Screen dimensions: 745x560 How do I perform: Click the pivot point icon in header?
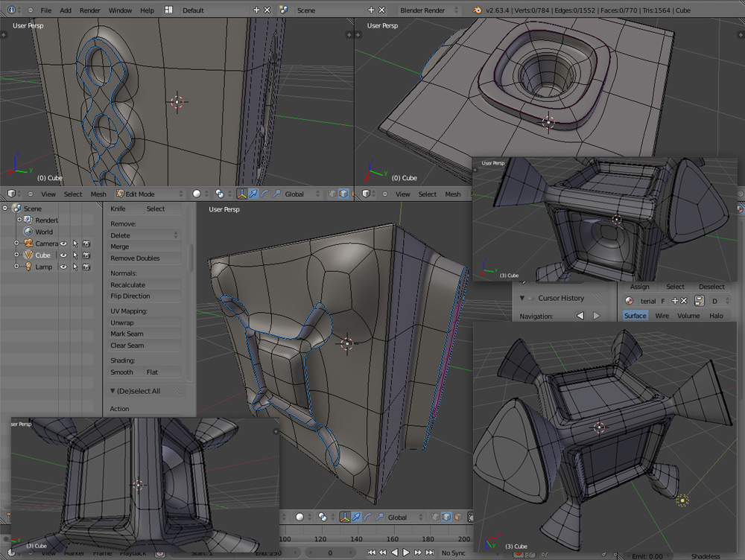[x=219, y=194]
